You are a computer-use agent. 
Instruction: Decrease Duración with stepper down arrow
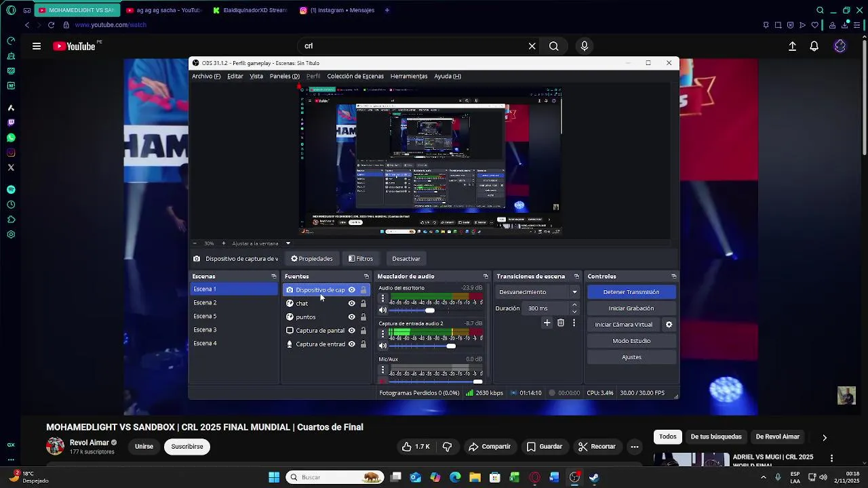coord(574,312)
